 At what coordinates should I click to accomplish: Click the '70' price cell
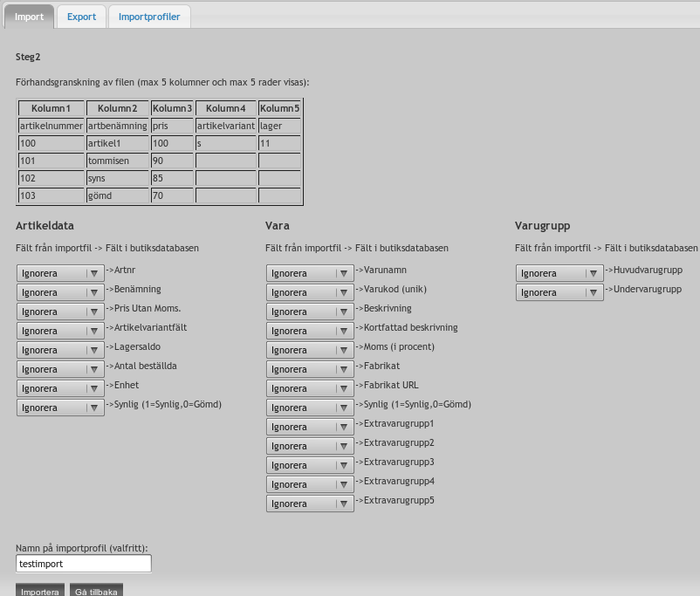pos(172,195)
